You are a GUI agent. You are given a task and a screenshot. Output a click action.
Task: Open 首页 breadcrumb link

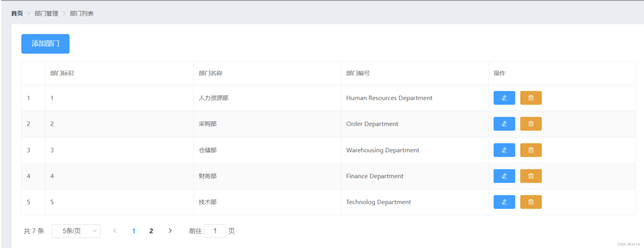point(17,13)
